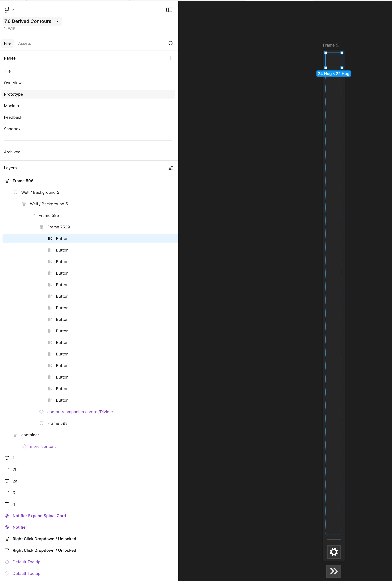
Task: Add a new page with plus icon
Action: [171, 58]
